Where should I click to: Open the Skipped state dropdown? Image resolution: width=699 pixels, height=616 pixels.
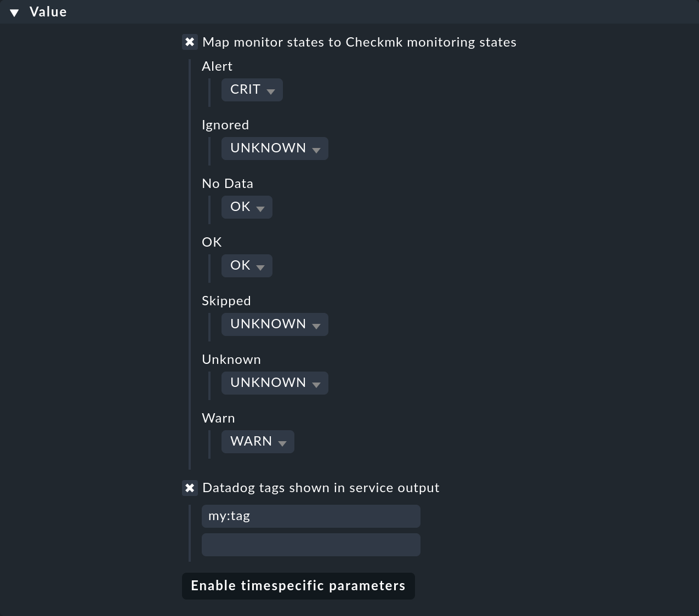[x=274, y=324]
